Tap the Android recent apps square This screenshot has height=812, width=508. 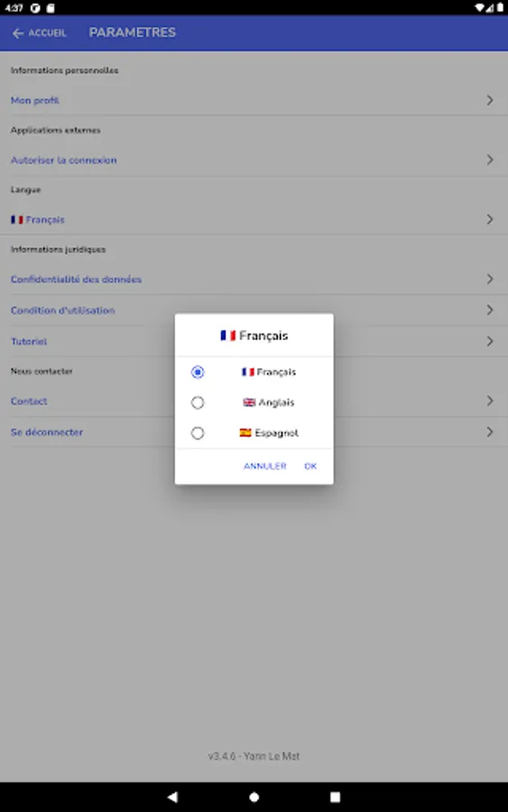(x=335, y=797)
